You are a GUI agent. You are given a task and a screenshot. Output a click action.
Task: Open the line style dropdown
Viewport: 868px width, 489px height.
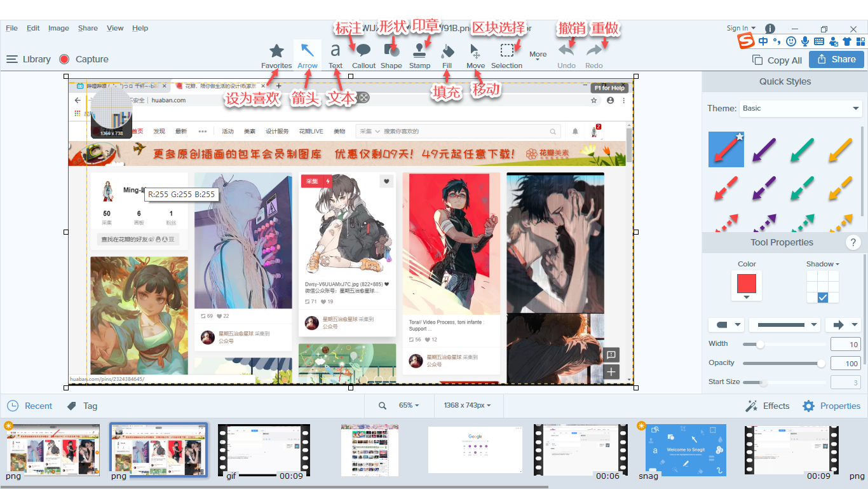point(785,325)
